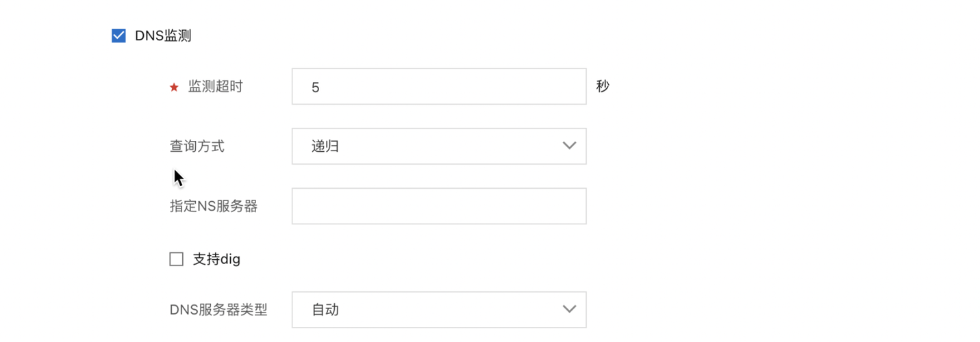Focus the 监测超时 input field
The width and height of the screenshot is (980, 342).
click(438, 86)
